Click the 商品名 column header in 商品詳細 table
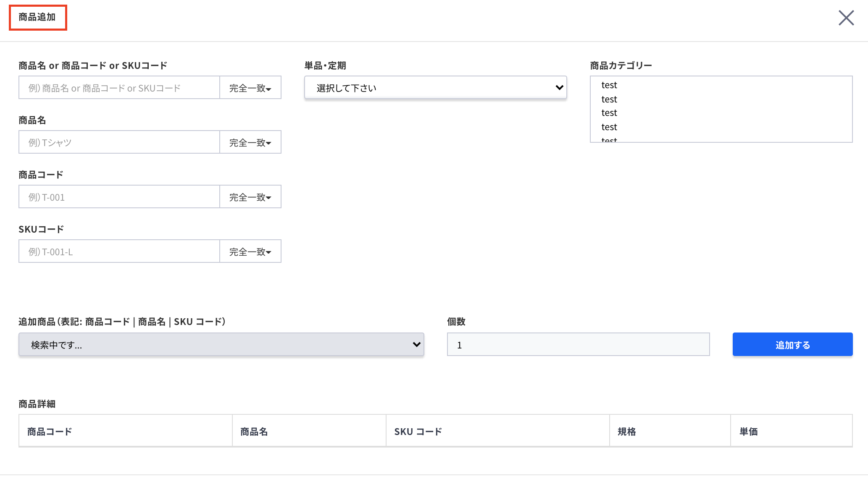 (309, 431)
